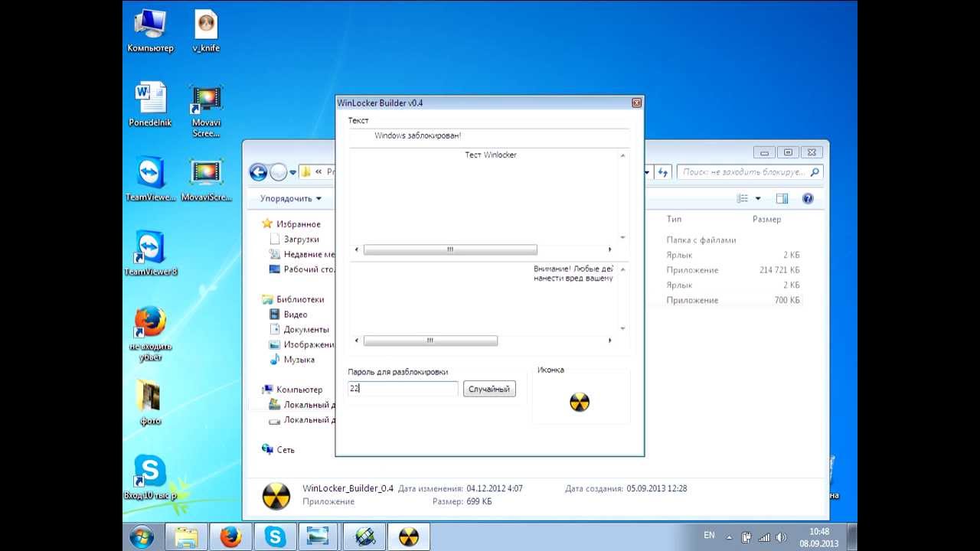Select Компьютер in Explorer sidebar
980x551 pixels.
click(292, 390)
